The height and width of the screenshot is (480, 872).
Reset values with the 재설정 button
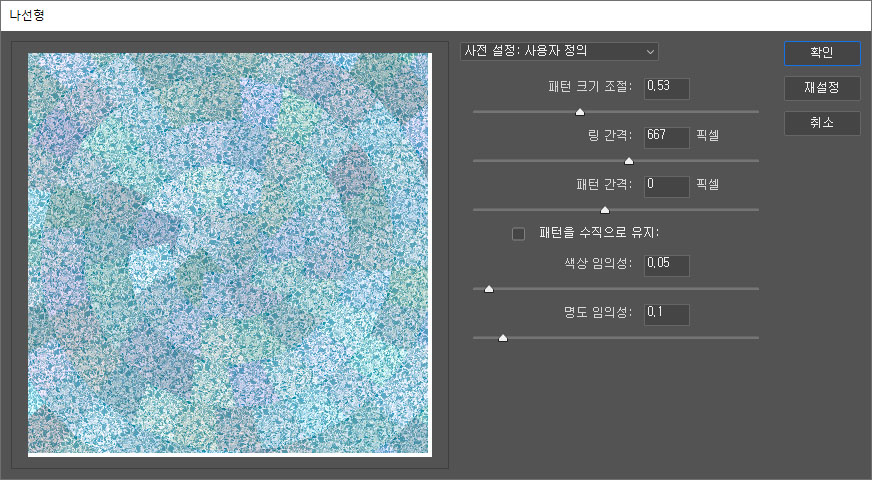pos(822,88)
